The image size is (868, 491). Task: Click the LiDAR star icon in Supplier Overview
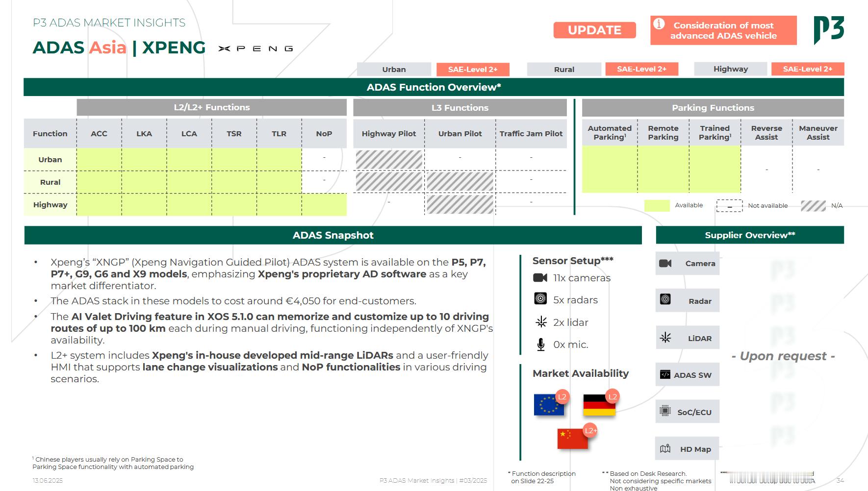(665, 337)
